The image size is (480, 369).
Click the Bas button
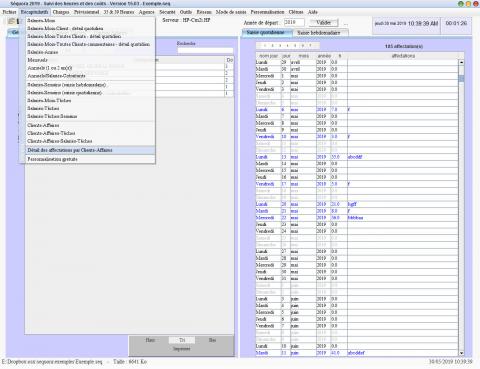click(212, 340)
